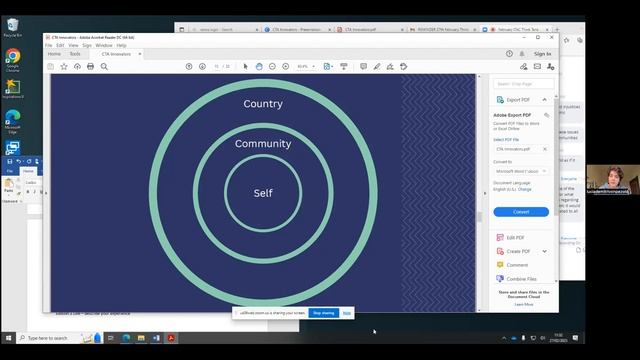
Task: Open File Explorer from the taskbar
Action: [141, 338]
